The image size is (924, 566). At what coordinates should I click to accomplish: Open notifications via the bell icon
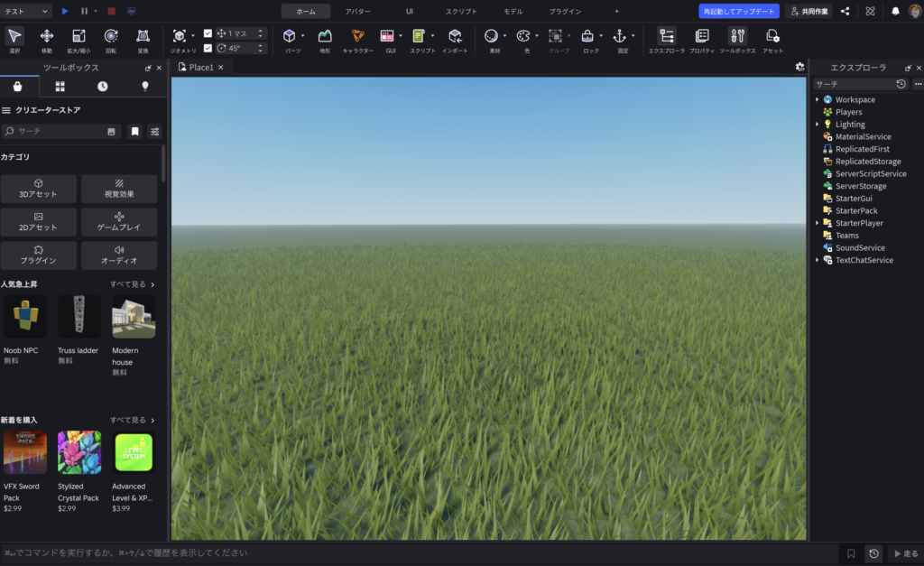[895, 11]
